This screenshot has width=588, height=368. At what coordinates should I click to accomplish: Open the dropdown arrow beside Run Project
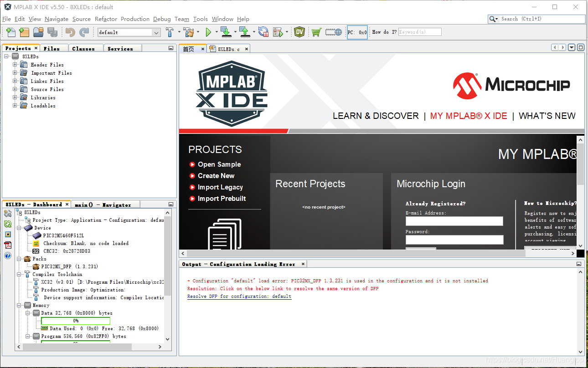pos(217,32)
